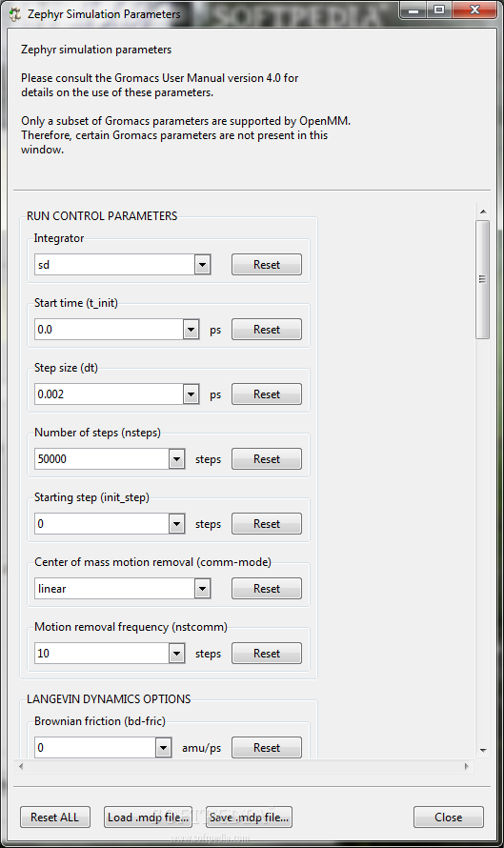Reset the Integrator parameter

tap(267, 265)
